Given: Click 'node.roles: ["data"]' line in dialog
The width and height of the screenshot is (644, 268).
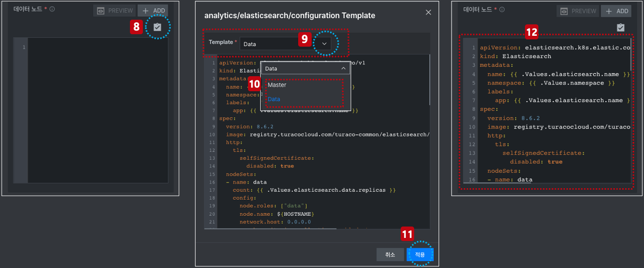Looking at the screenshot, I should 273,206.
